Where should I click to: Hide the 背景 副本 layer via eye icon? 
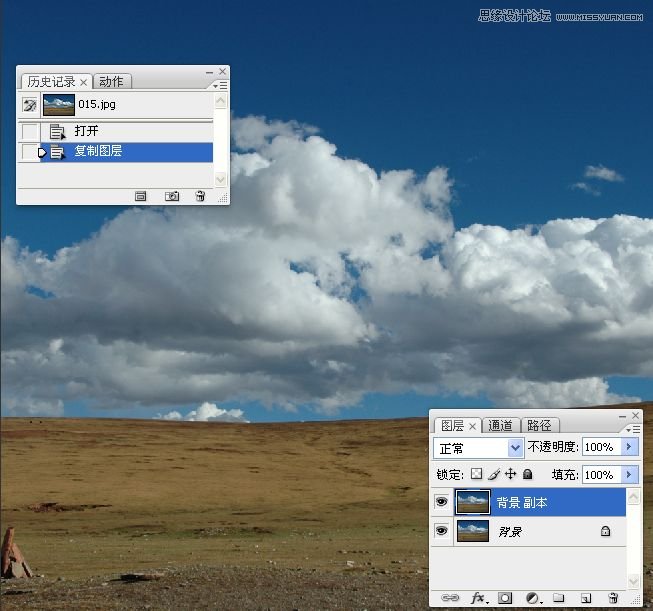point(441,502)
